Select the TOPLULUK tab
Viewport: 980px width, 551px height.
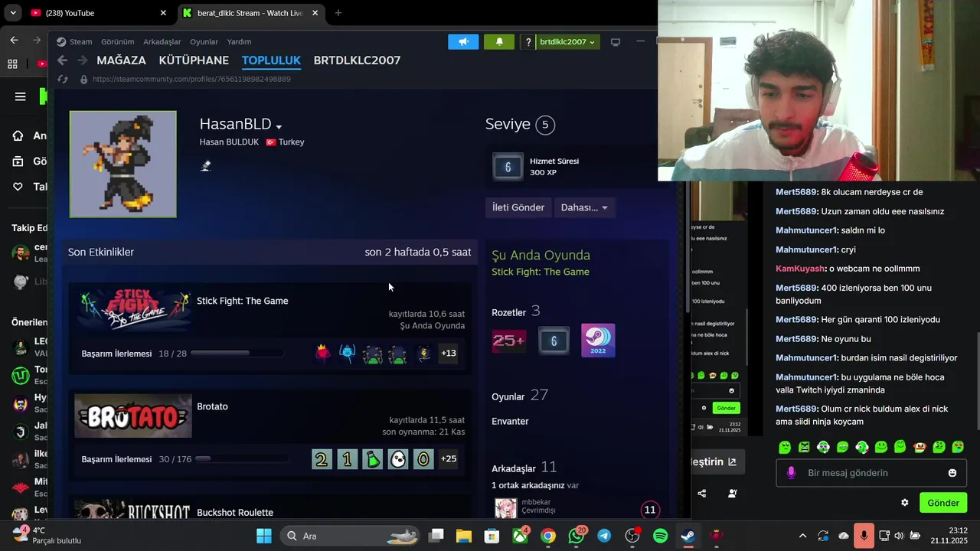pyautogui.click(x=271, y=60)
